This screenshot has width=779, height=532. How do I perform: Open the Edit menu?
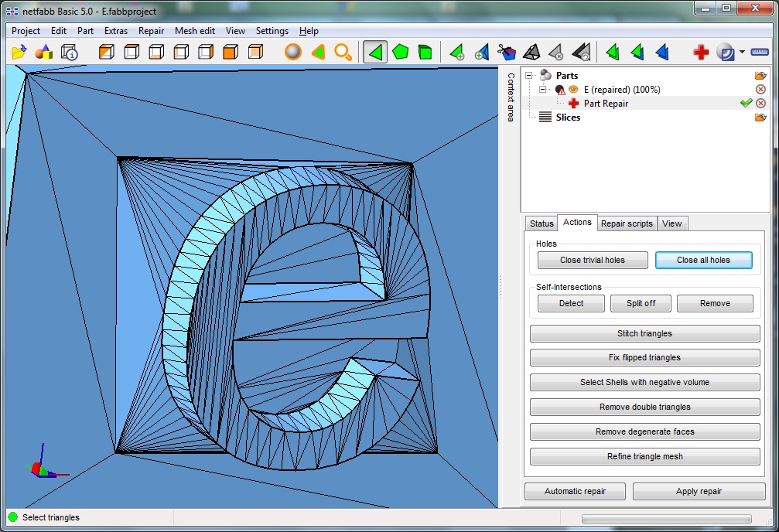[59, 31]
